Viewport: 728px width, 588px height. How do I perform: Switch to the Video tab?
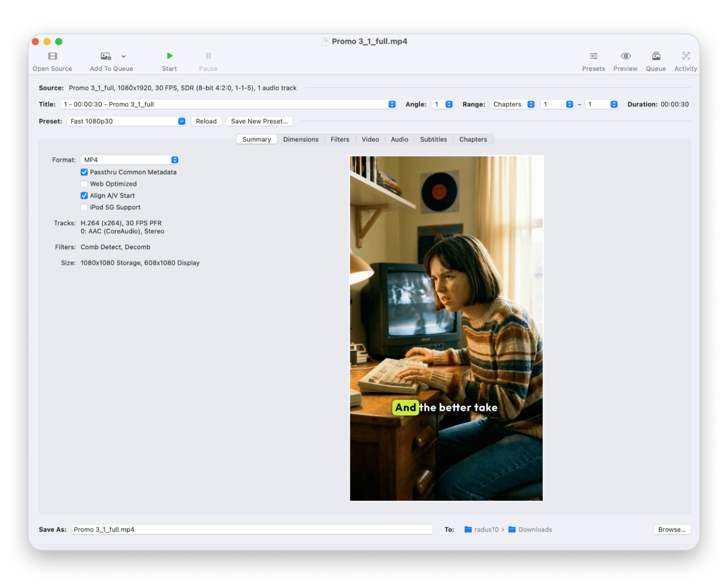click(370, 139)
